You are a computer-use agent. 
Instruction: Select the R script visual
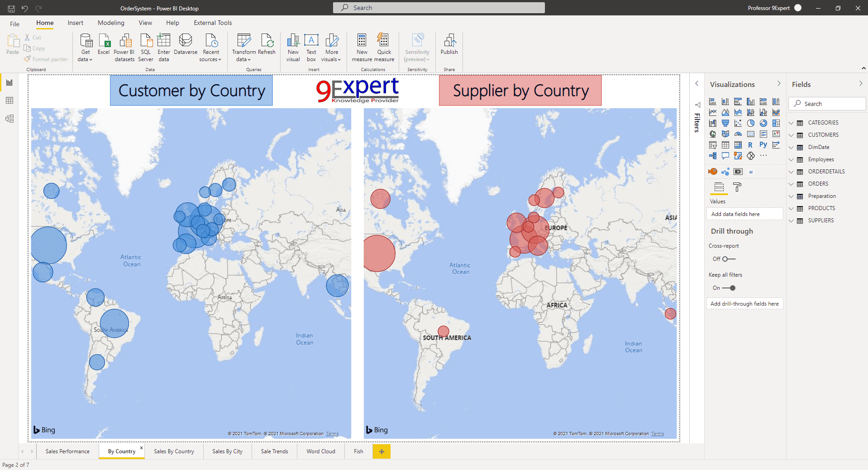tap(751, 145)
